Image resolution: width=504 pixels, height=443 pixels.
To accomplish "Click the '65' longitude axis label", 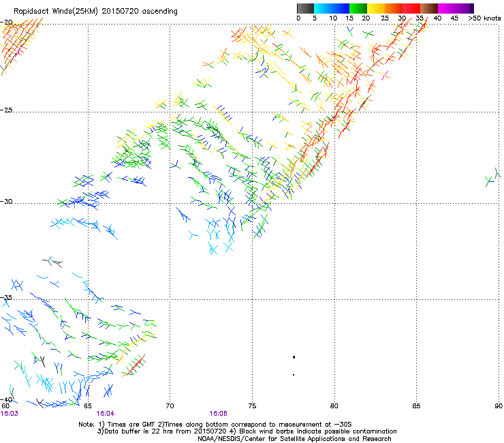I will (88, 406).
